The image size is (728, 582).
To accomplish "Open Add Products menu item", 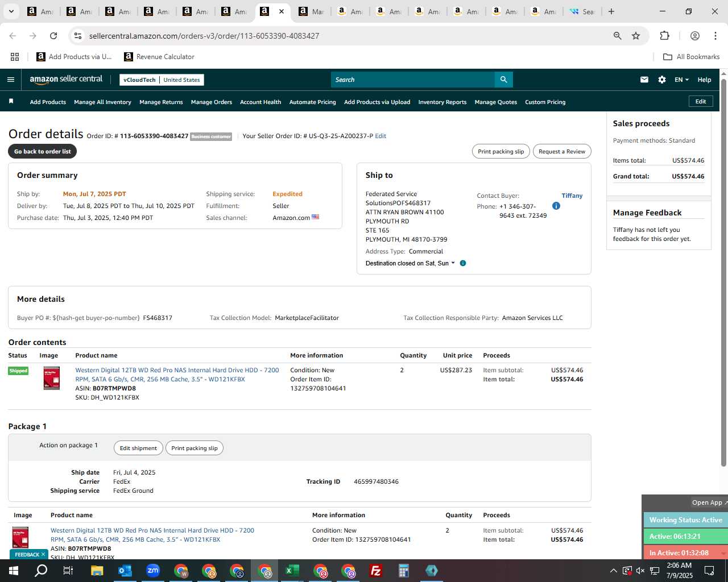I will coord(48,102).
